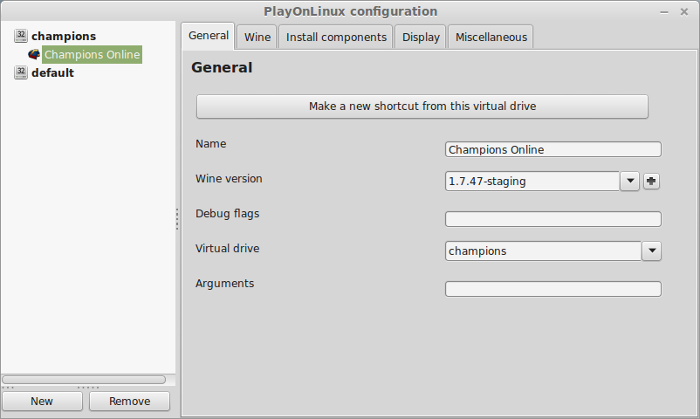Click the Debug flags label
This screenshot has width=700, height=419.
click(x=227, y=214)
